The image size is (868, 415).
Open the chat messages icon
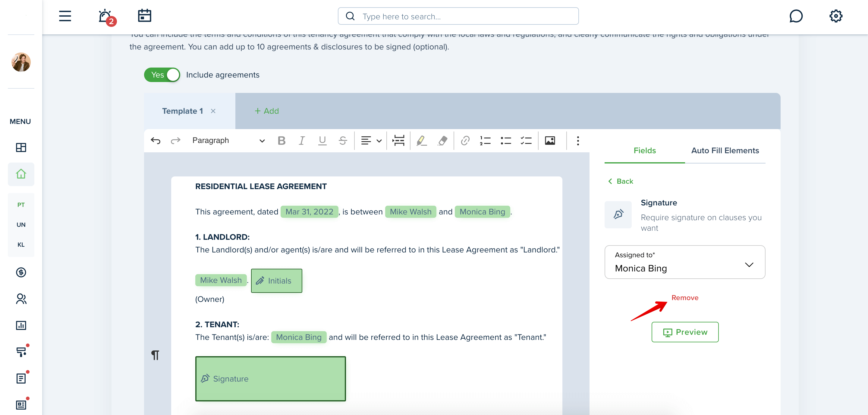click(796, 16)
